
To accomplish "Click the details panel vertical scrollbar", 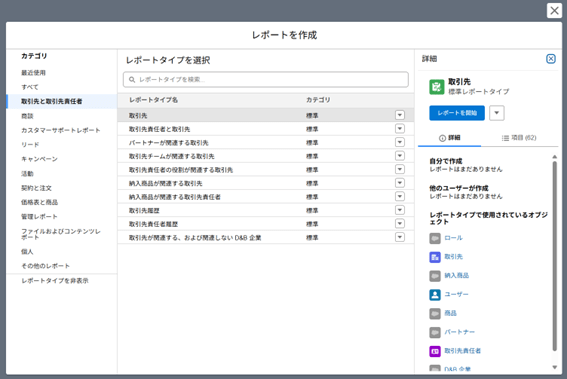I will pos(554,256).
